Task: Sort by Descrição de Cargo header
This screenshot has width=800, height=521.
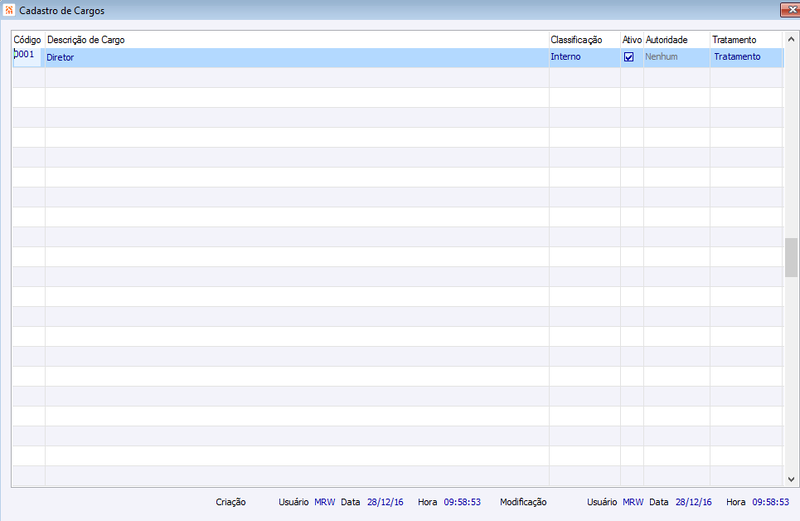Action: pos(86,40)
